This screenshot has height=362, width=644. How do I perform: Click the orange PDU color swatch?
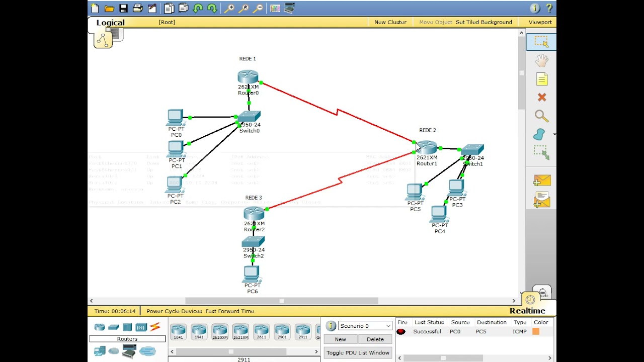pyautogui.click(x=536, y=332)
